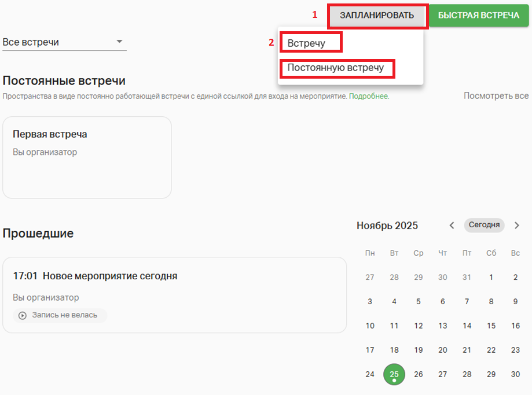Image resolution: width=532 pixels, height=395 pixels.
Task: Click 'Посмотреть все' permanent meetings link
Action: 496,96
